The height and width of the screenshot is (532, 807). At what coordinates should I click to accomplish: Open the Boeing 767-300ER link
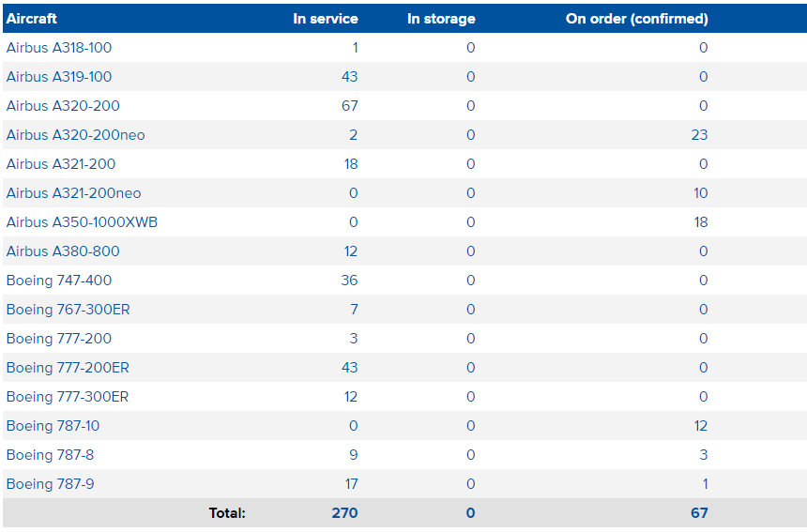point(68,310)
